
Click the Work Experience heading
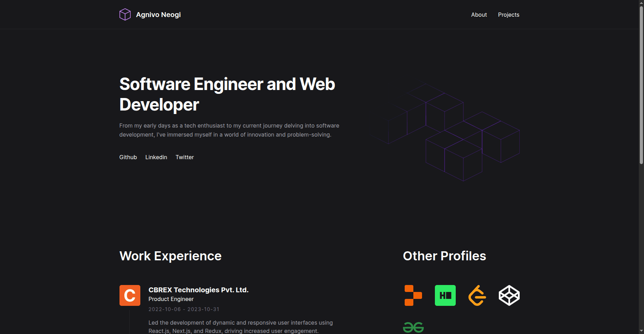[170, 256]
